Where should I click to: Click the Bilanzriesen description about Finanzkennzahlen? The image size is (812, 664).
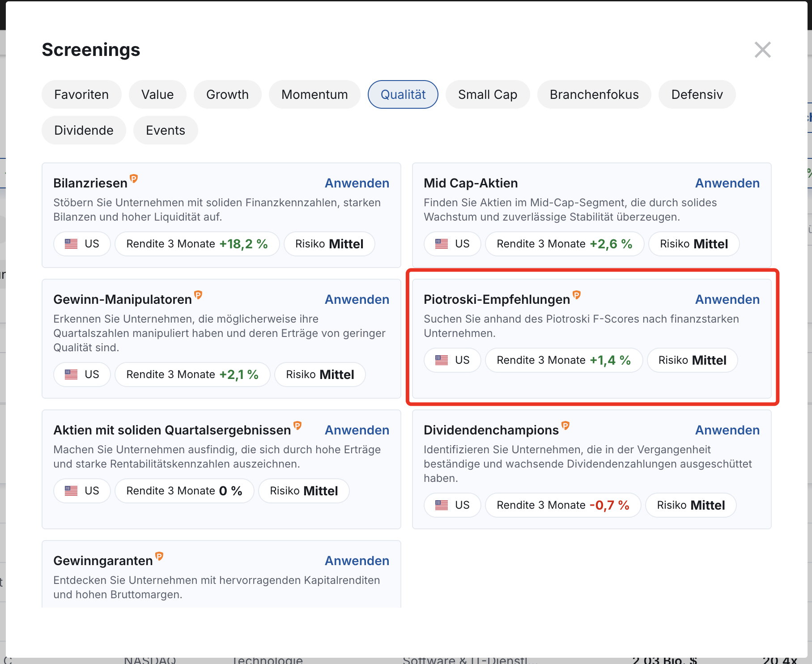coord(217,210)
